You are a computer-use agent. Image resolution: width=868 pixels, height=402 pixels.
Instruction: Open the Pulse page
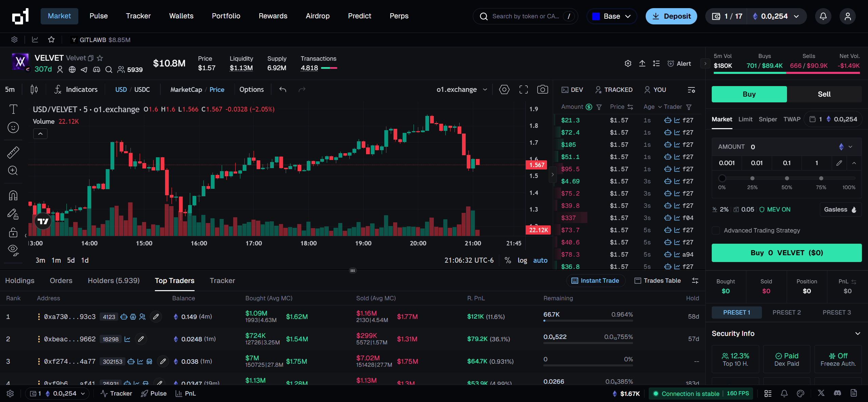(x=99, y=16)
